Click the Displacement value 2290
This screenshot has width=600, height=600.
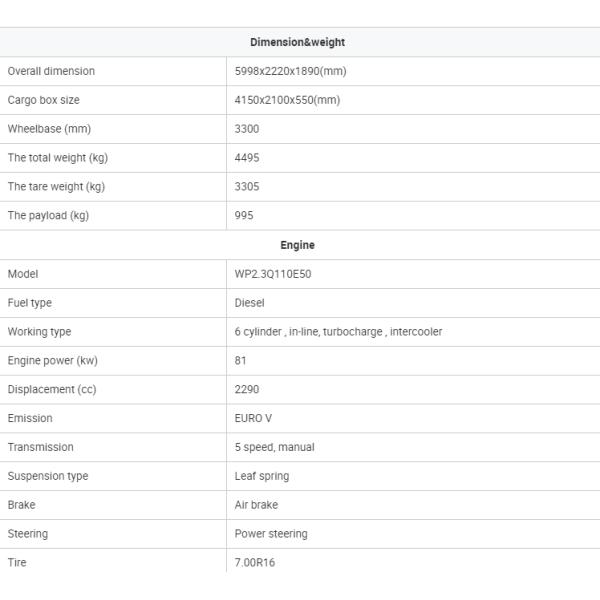click(247, 390)
